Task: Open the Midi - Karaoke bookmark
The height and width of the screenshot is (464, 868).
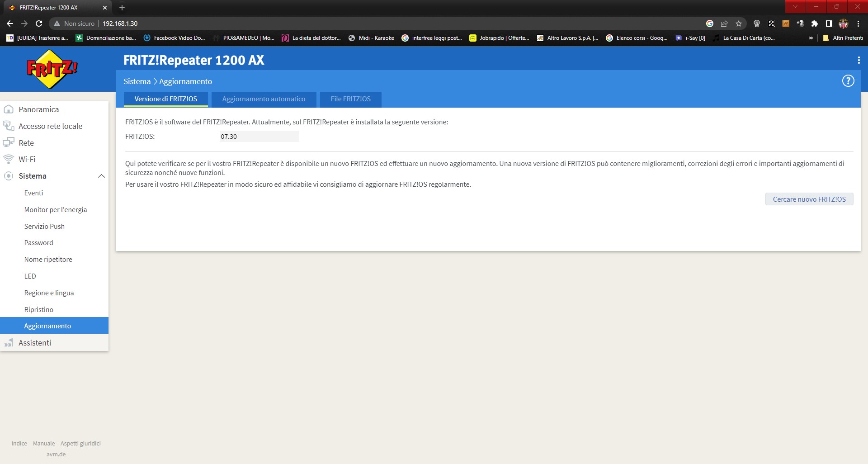Action: coord(371,38)
